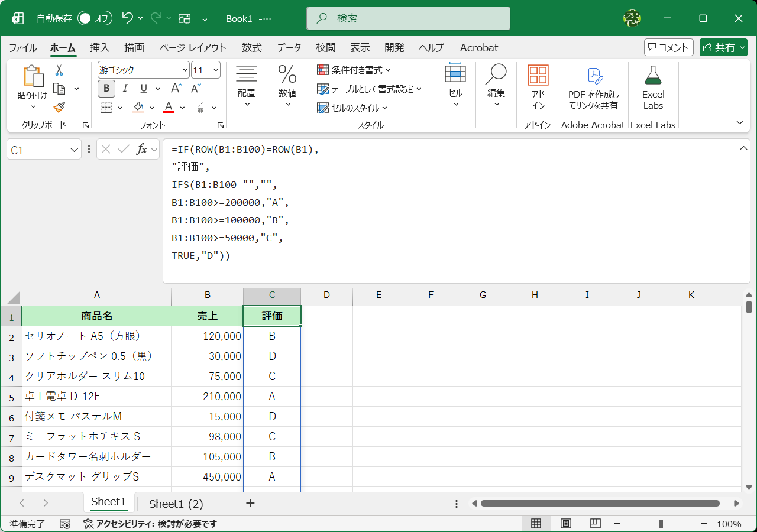Screen dimensions: 757x532
Task: Toggle 自動保存 switch on
Action: click(93, 18)
